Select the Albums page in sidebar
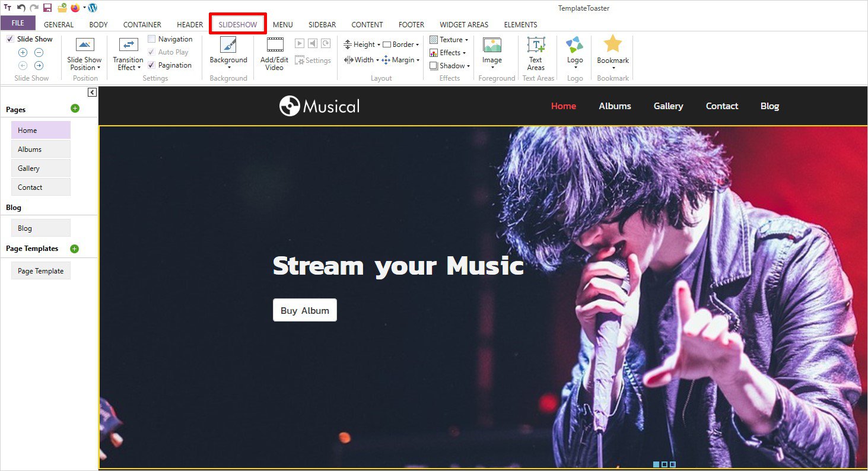Viewport: 868px width, 471px height. 40,149
